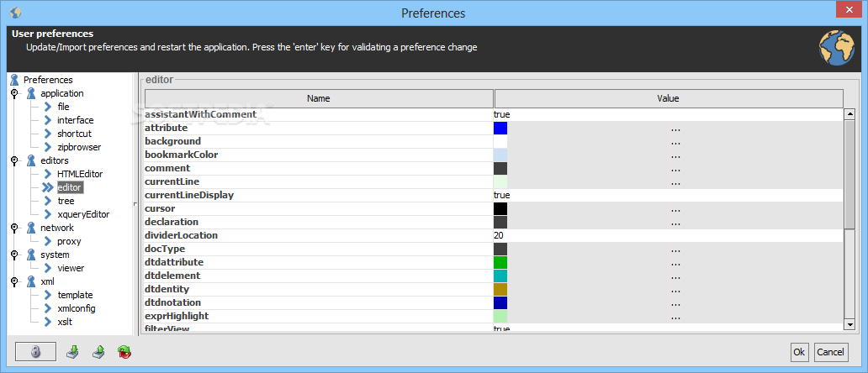Select the file preferences node
The width and height of the screenshot is (868, 373).
(63, 107)
